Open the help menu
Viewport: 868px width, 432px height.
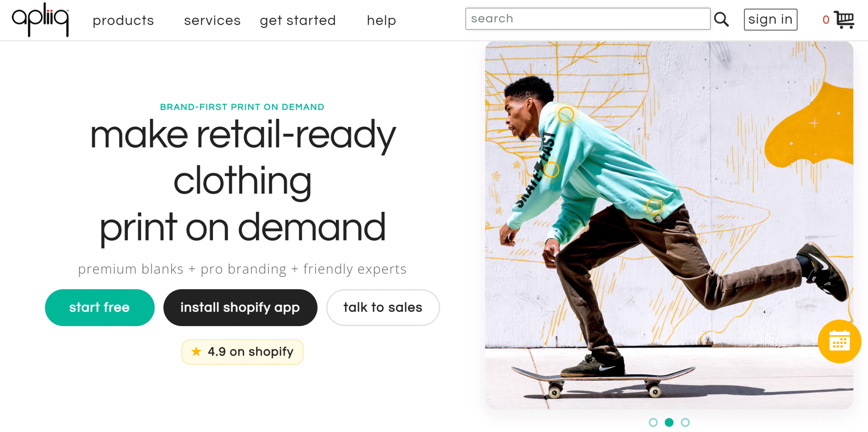[x=381, y=20]
